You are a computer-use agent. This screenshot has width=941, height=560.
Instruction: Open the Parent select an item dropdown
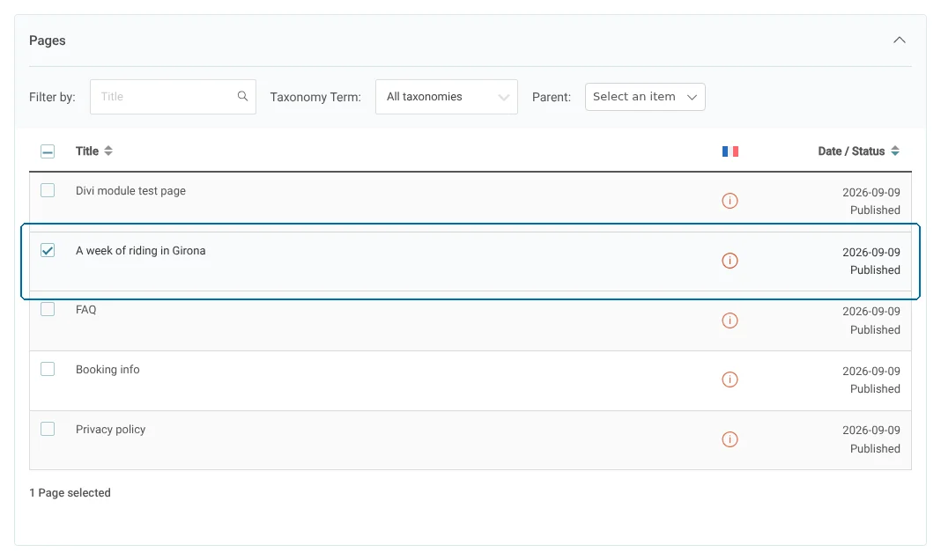click(x=645, y=97)
